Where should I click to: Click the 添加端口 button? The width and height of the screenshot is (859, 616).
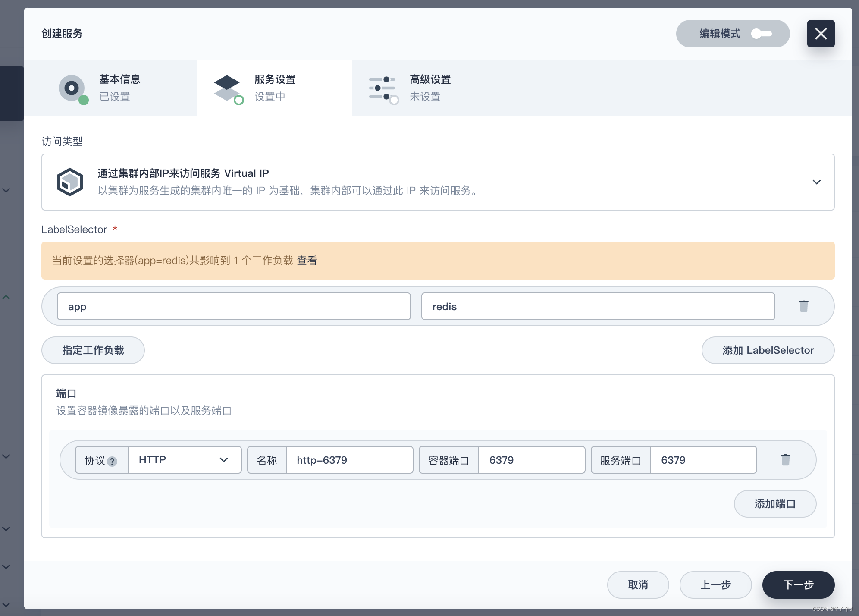tap(775, 504)
